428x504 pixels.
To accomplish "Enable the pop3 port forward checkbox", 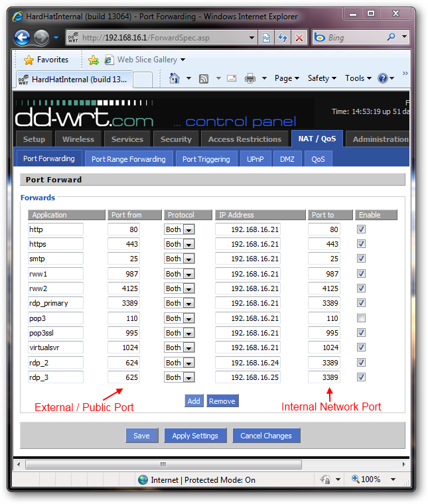I will [x=361, y=318].
